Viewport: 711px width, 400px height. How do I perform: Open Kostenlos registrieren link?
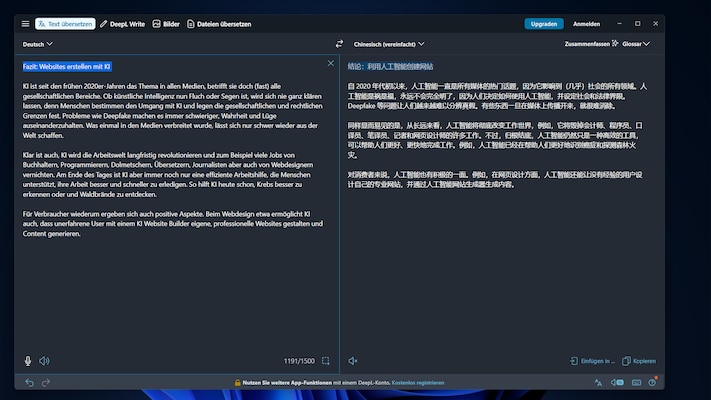click(x=418, y=383)
